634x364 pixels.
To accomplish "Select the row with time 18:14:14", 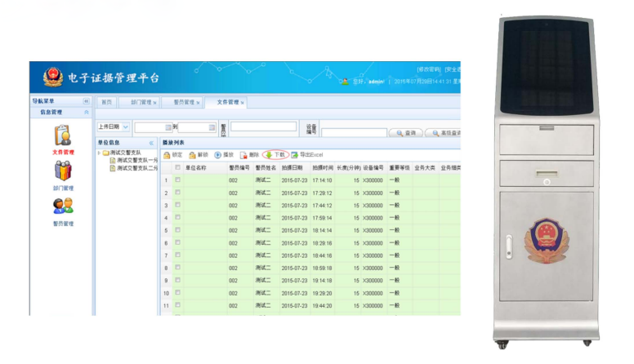I will click(310, 230).
